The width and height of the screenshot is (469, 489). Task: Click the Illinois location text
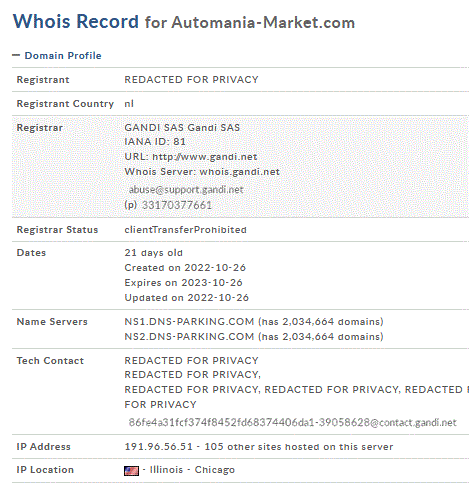click(x=166, y=470)
